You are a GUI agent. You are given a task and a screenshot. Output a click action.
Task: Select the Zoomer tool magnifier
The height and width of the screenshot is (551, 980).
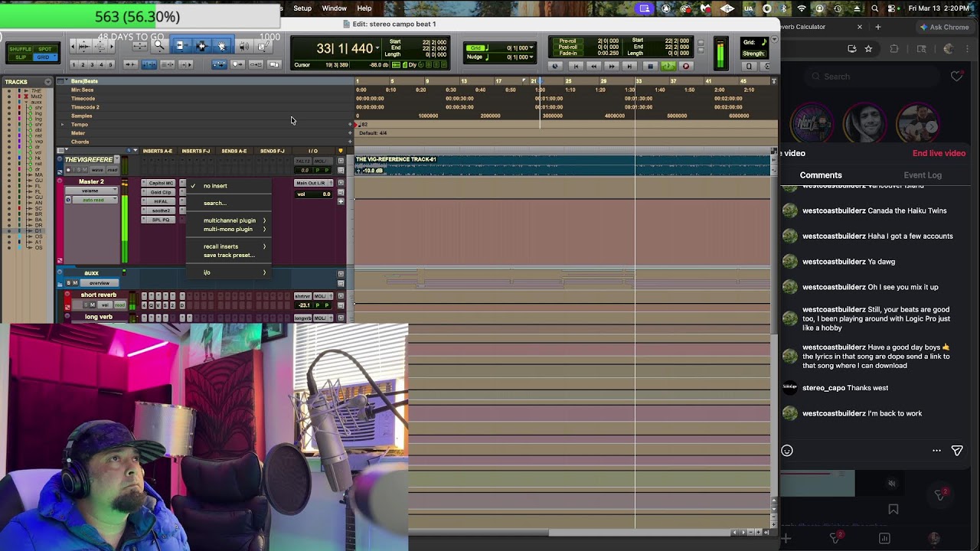click(160, 45)
